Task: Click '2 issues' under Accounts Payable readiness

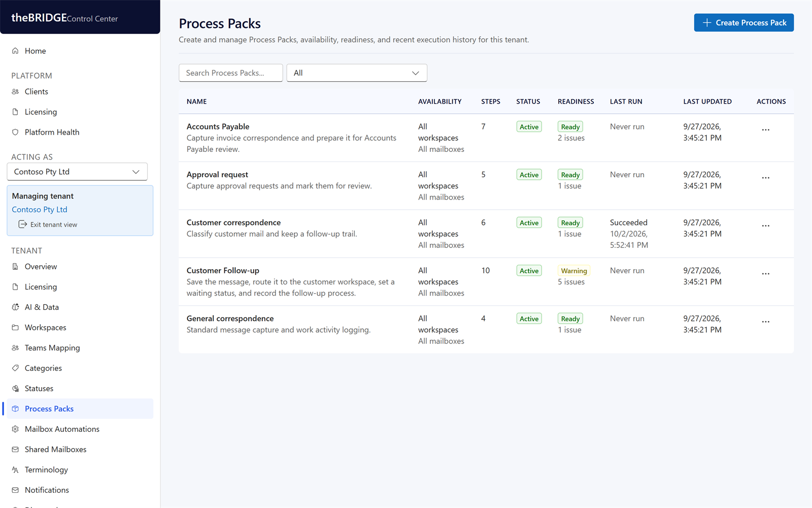Action: click(x=571, y=138)
